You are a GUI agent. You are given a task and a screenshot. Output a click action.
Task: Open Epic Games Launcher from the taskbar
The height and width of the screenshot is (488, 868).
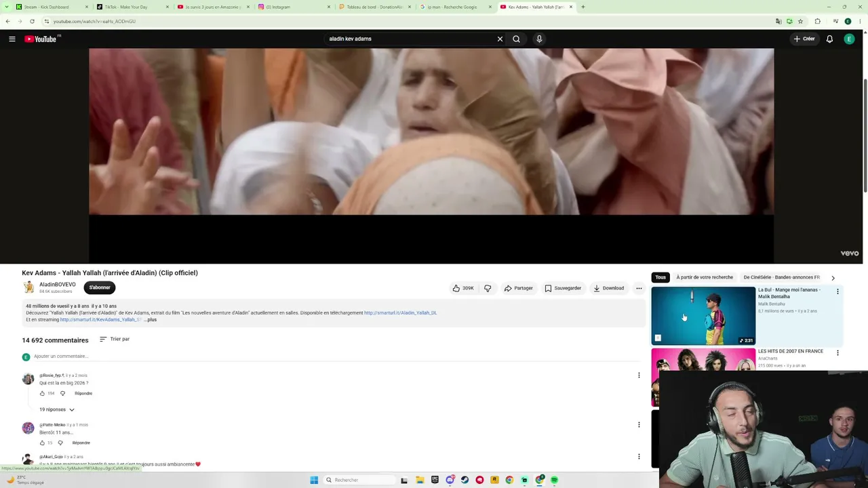[x=435, y=480]
